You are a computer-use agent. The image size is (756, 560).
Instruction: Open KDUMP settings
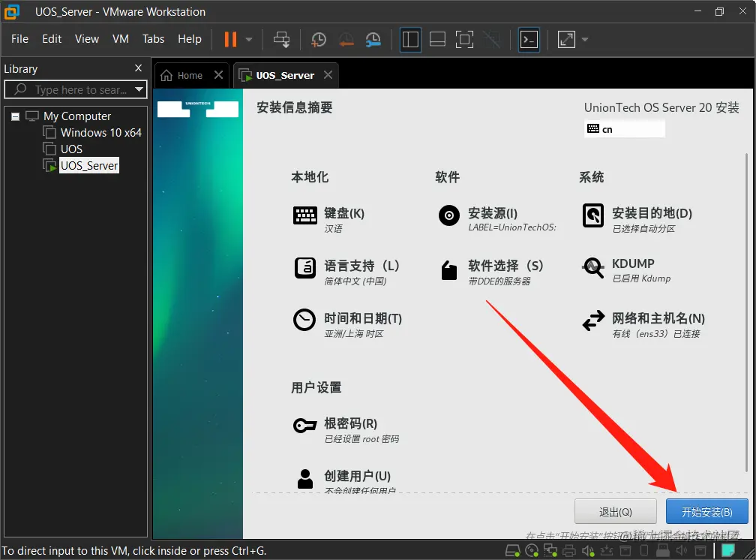pos(626,270)
